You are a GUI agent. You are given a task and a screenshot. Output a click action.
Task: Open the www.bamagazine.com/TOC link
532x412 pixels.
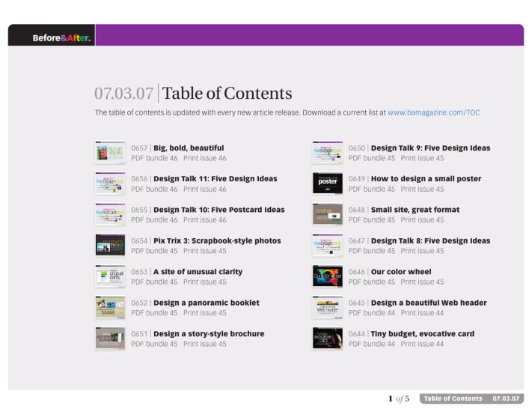click(433, 112)
